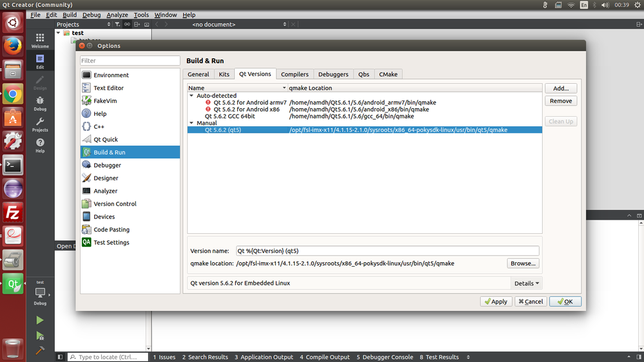Collapse the Manual versions group
The width and height of the screenshot is (644, 362).
pos(191,123)
